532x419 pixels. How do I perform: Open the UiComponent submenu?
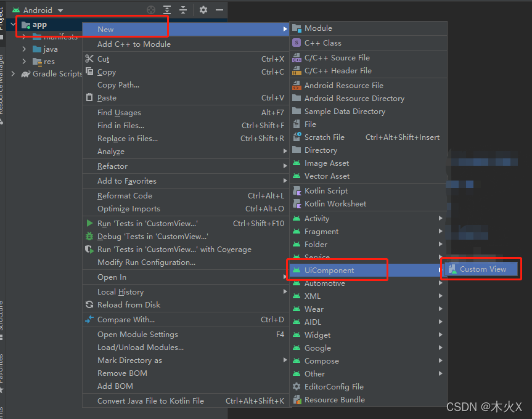368,270
